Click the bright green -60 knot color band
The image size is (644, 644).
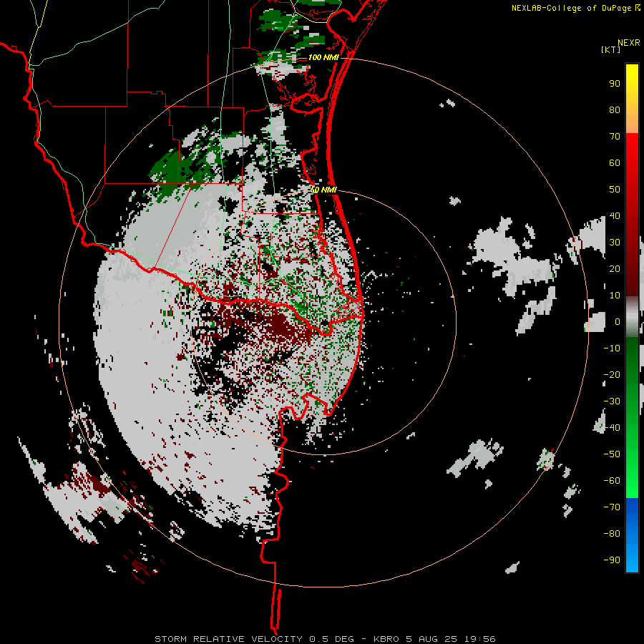pos(632,481)
